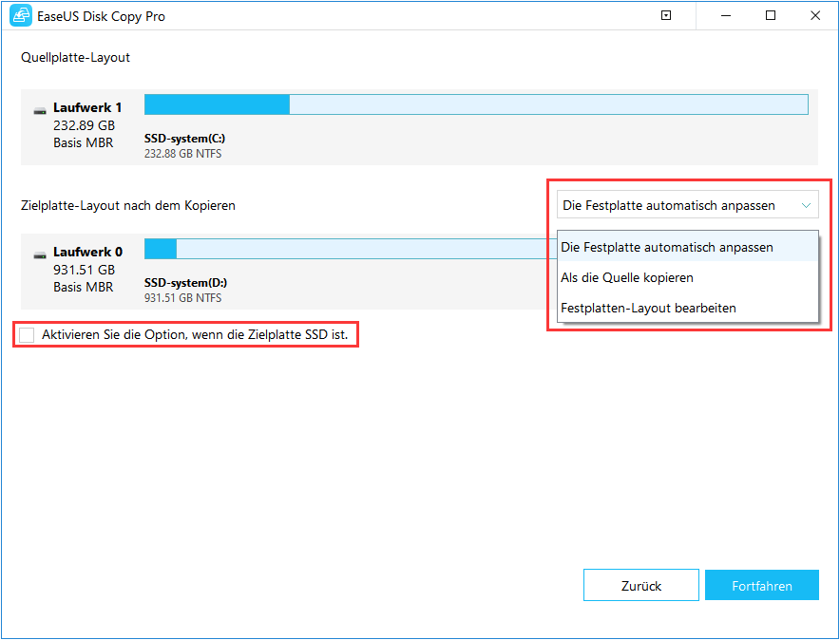
Task: Close the EaseUS Disk Copy window
Action: tap(815, 15)
